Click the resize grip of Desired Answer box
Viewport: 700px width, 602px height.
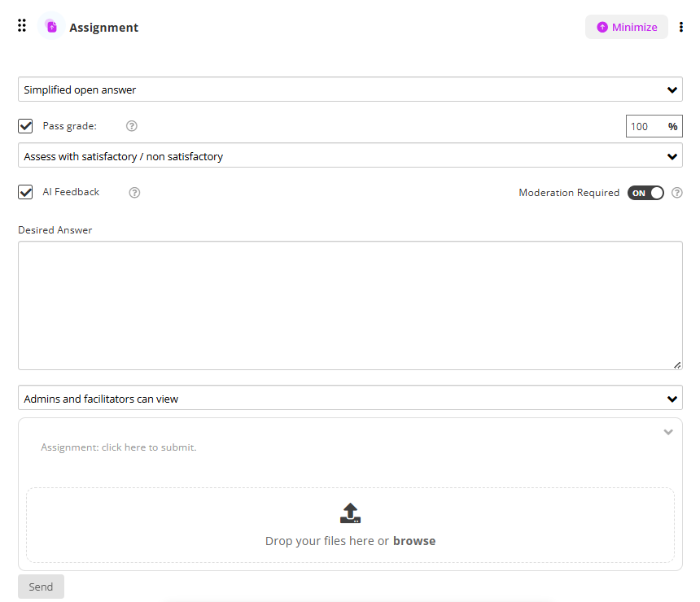pyautogui.click(x=677, y=365)
